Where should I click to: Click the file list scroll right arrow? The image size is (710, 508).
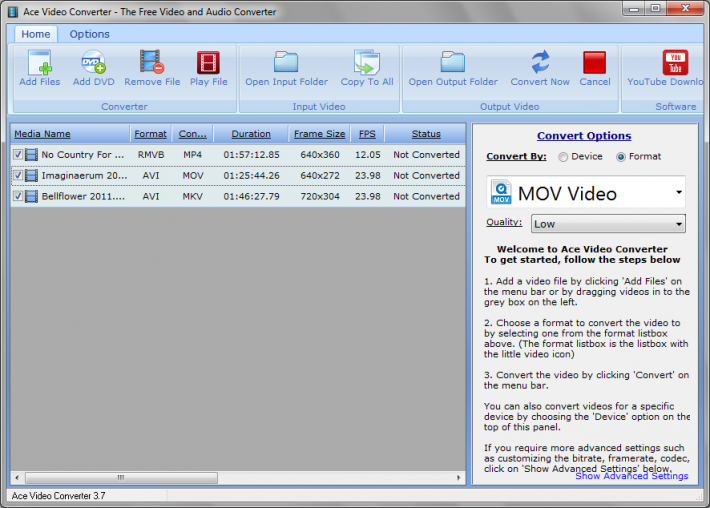click(x=458, y=478)
